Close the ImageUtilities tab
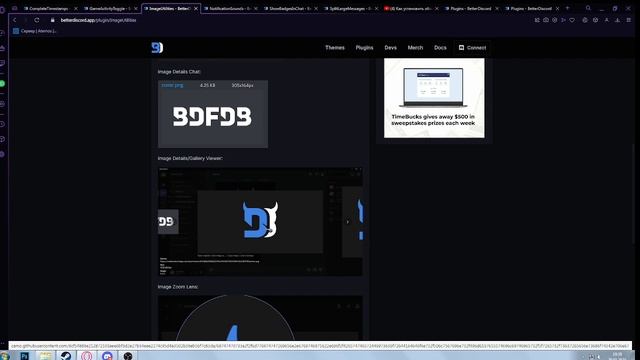 coord(196,9)
